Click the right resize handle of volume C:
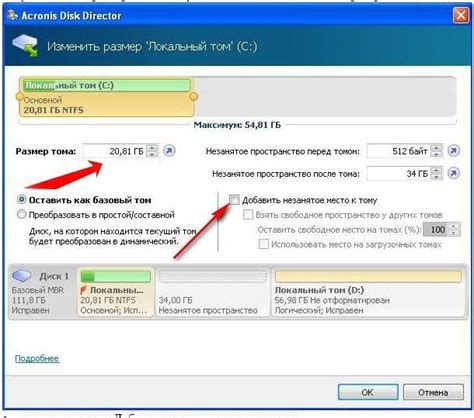 (x=193, y=97)
